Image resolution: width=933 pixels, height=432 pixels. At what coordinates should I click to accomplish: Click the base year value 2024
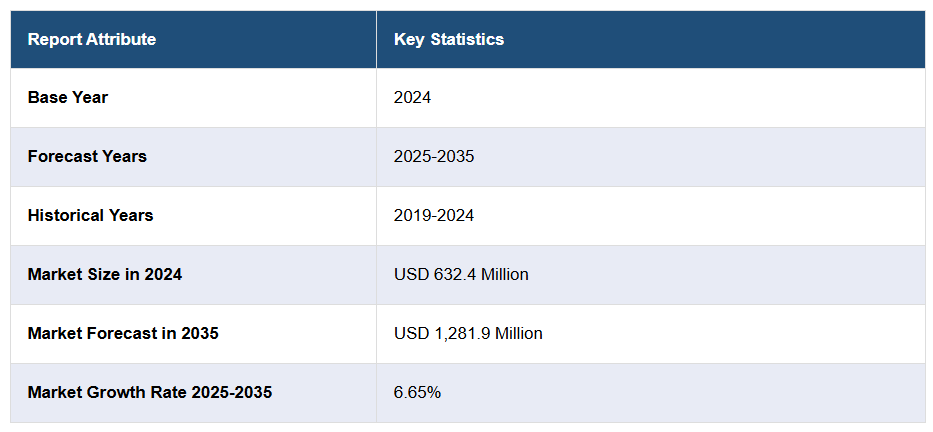click(412, 98)
